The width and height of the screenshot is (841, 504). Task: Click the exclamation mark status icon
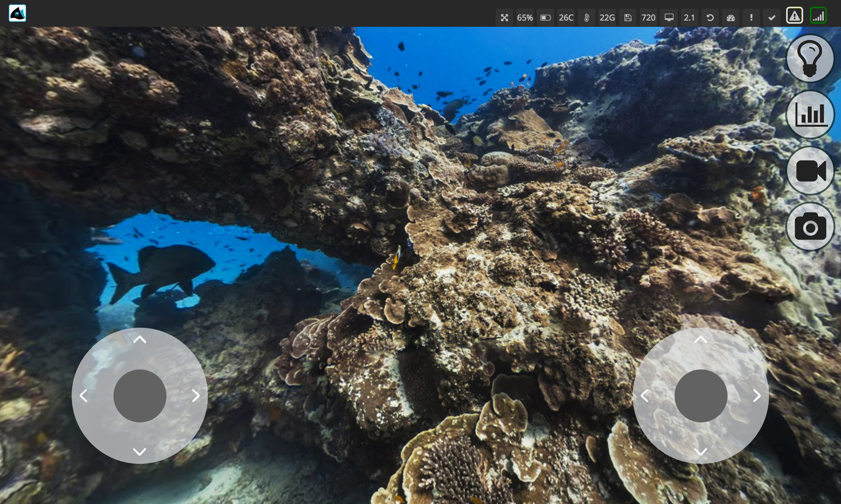[751, 18]
